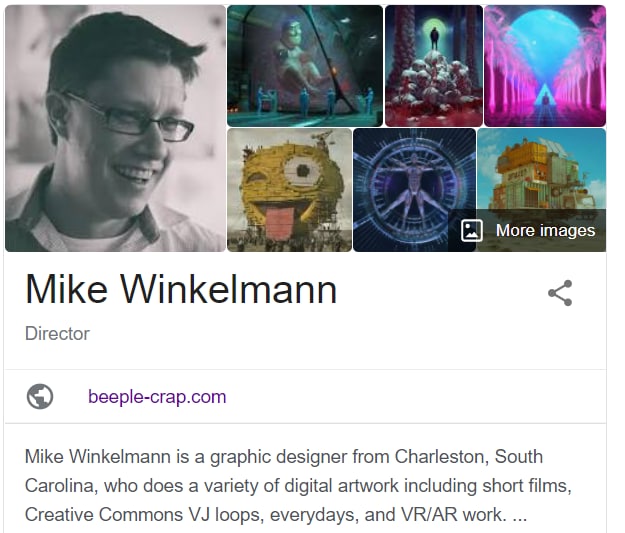The width and height of the screenshot is (625, 533).
Task: View the Vitruvian man circular artwork
Action: [x=414, y=190]
